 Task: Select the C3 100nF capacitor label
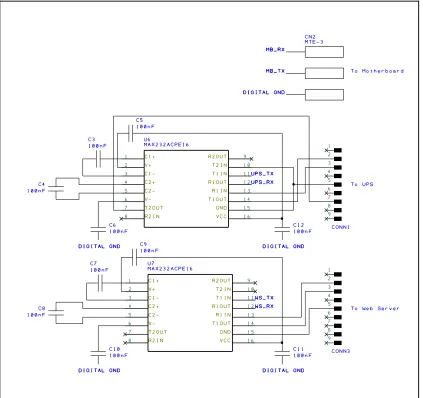point(97,143)
